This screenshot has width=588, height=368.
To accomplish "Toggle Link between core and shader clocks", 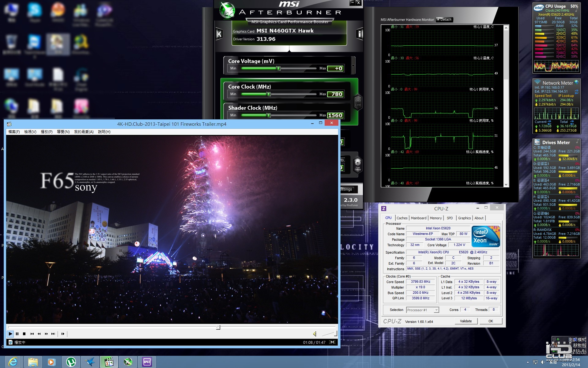I will (358, 102).
